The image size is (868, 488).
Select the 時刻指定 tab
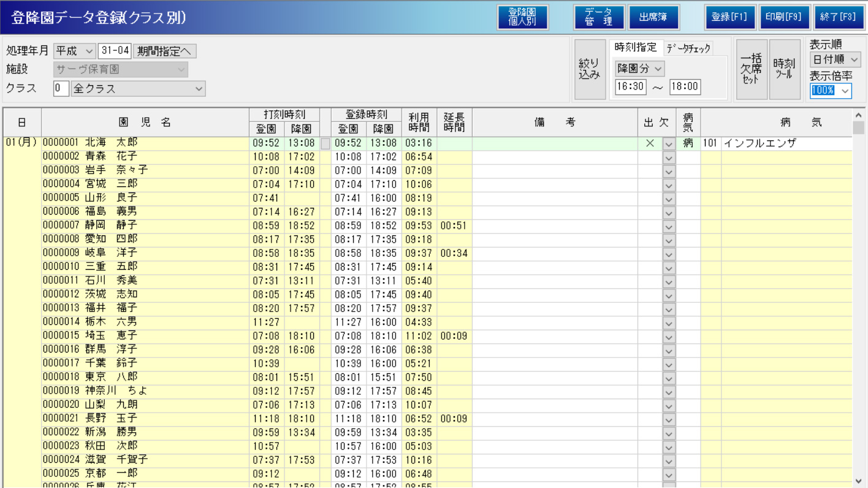click(636, 47)
